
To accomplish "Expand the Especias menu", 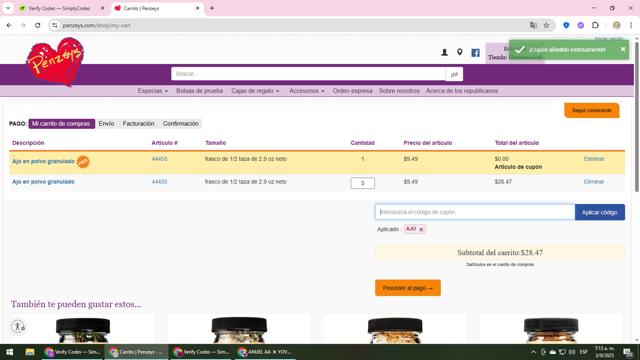I will click(x=153, y=91).
